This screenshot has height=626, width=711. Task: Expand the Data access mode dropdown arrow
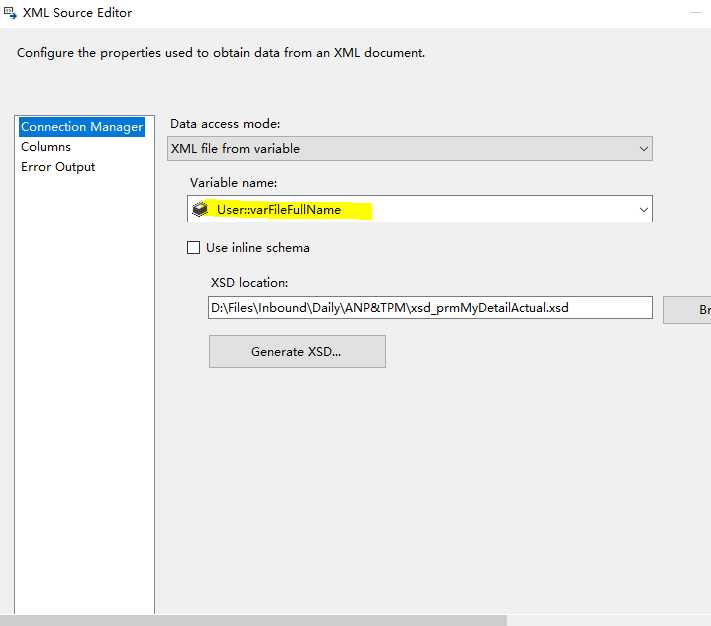coord(643,149)
